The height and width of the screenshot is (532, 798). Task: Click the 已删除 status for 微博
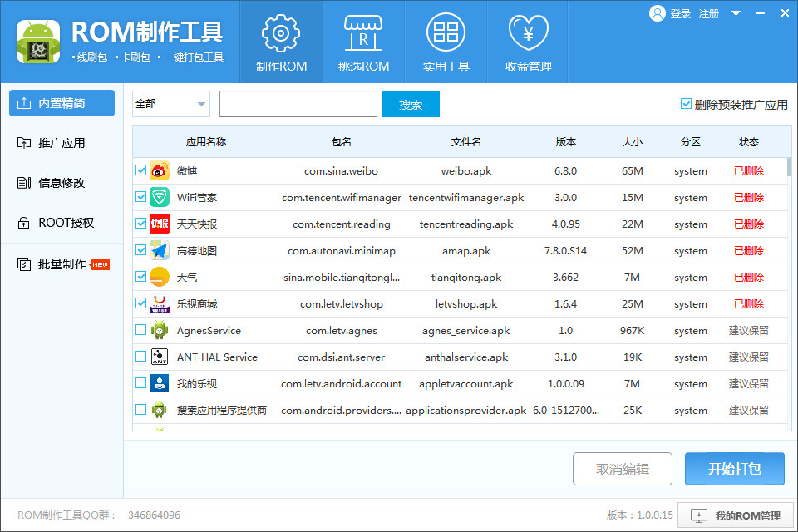[x=749, y=171]
